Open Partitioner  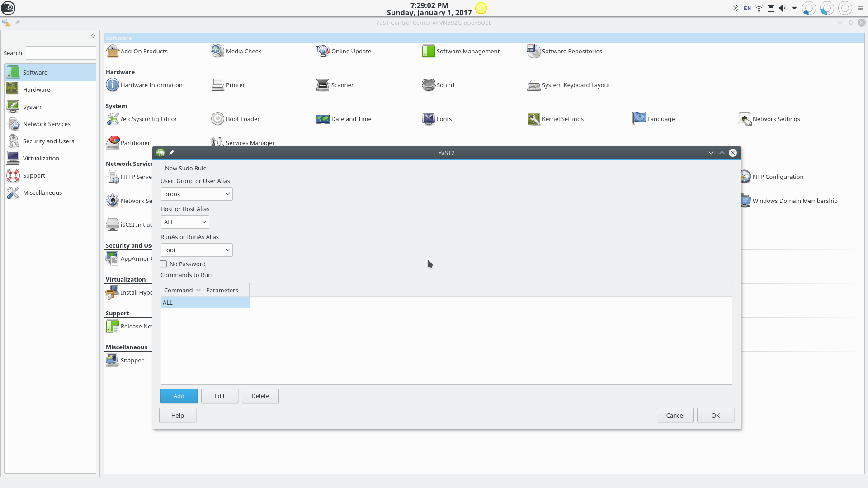coord(127,143)
